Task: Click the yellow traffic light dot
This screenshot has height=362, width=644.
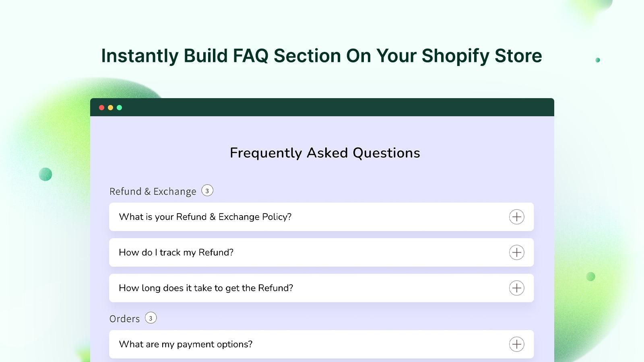Action: (110, 107)
